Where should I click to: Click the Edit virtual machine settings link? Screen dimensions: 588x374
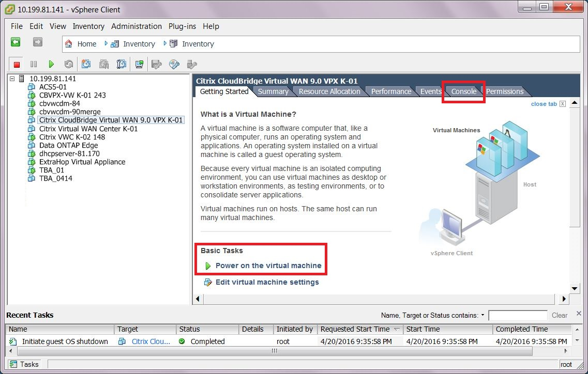(x=267, y=282)
